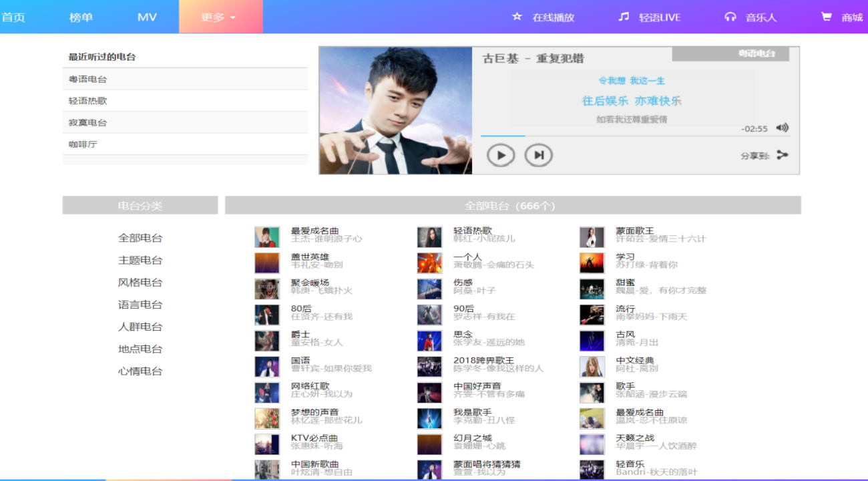
Task: Click the album cover of 古巨基
Action: 396,110
